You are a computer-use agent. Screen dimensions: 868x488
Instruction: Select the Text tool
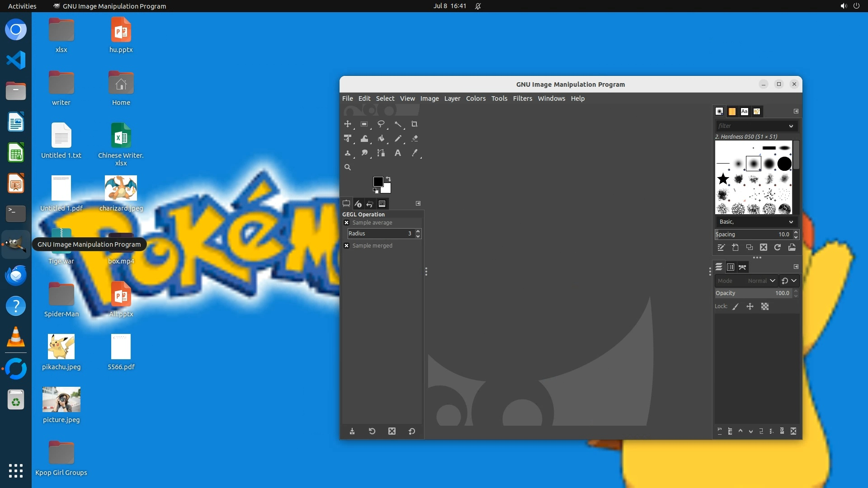(x=398, y=153)
